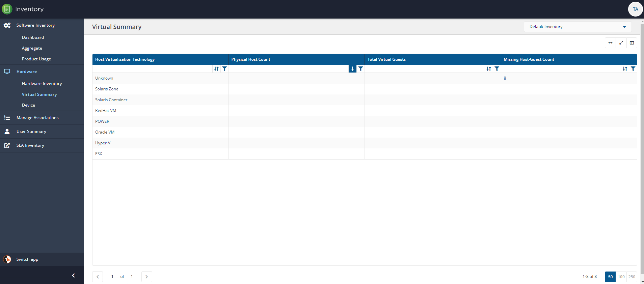Select the Solaris Container row
Screen dimensions: 644x284
point(365,100)
